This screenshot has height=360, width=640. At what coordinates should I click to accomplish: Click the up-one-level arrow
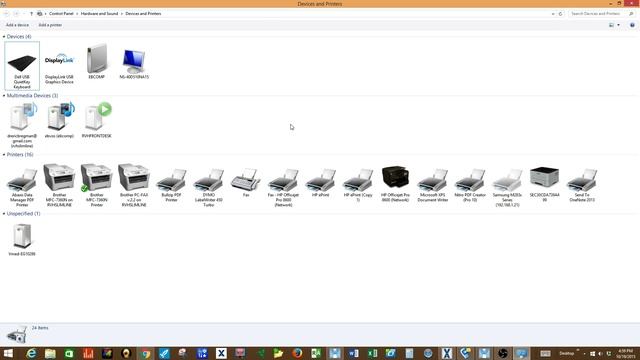coord(31,14)
